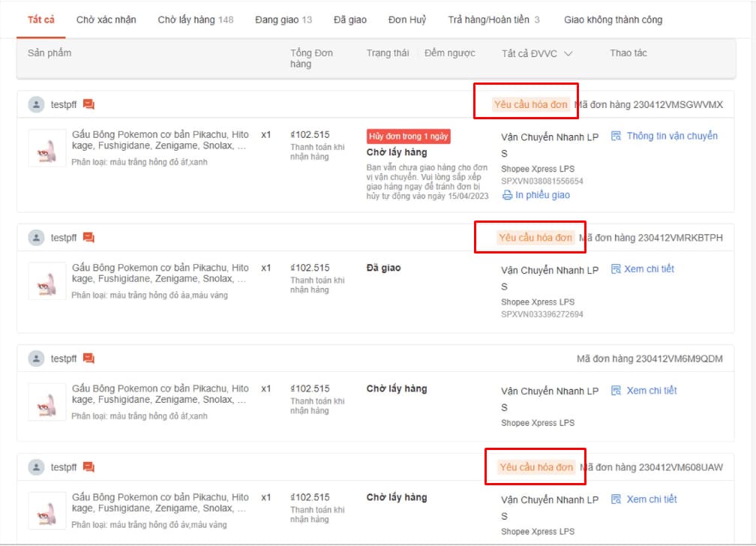This screenshot has height=546, width=756.
Task: Click details icon on Đã giao order
Action: click(616, 268)
